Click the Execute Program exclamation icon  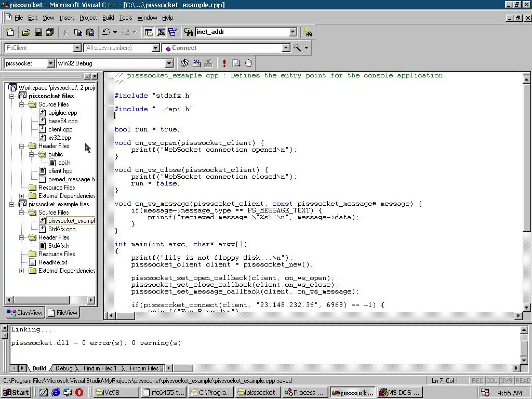224,63
